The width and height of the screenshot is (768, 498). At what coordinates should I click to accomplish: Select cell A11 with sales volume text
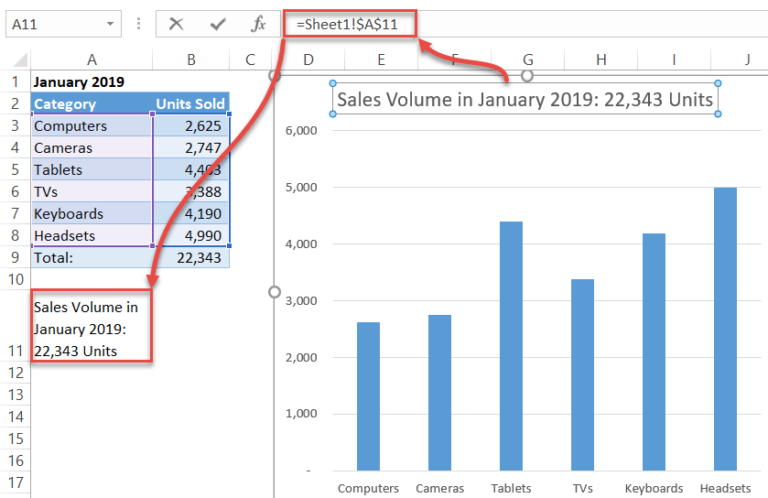pyautogui.click(x=92, y=326)
